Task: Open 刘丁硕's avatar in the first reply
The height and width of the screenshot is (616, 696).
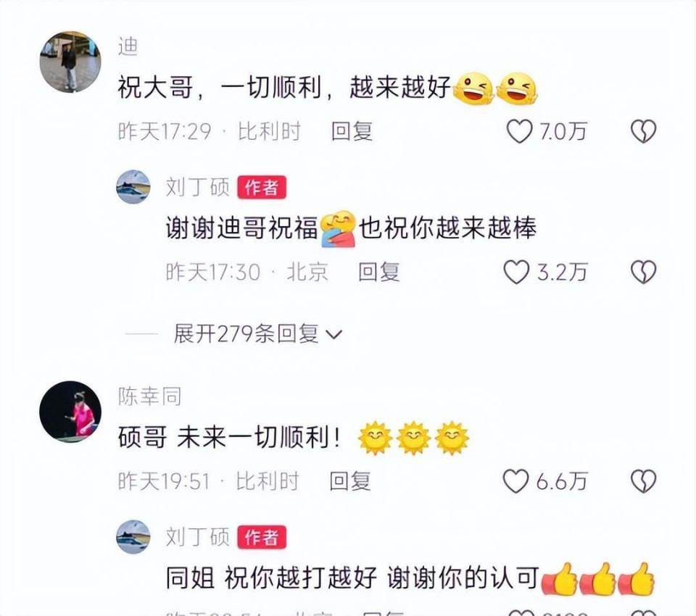Action: [133, 187]
